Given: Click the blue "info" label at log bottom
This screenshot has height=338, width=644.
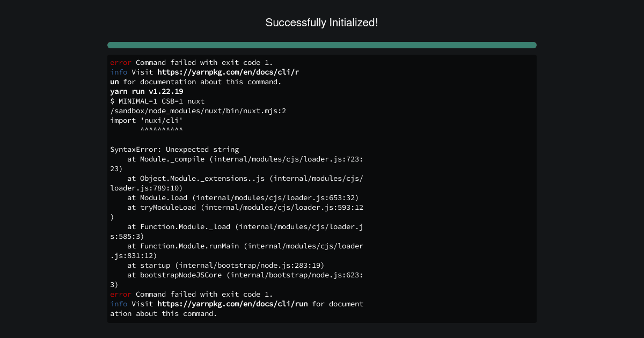Looking at the screenshot, I should [119, 304].
